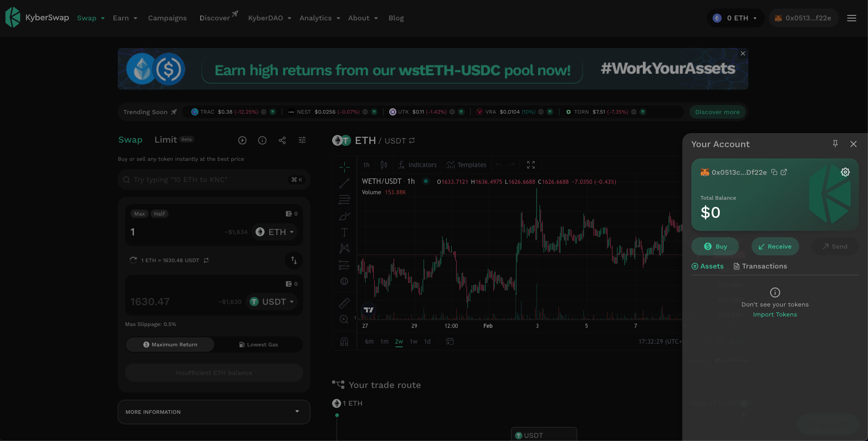Viewport: 868px width, 441px height.
Task: Open the share swap link icon
Action: coord(282,140)
